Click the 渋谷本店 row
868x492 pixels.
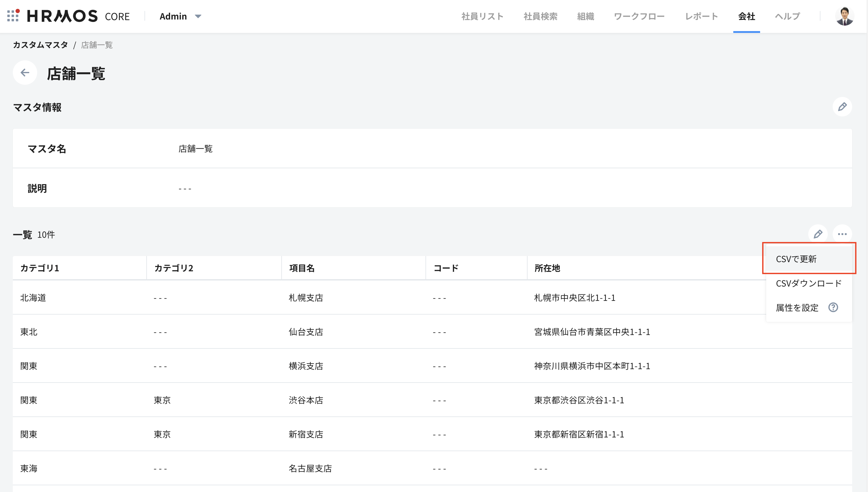(306, 400)
